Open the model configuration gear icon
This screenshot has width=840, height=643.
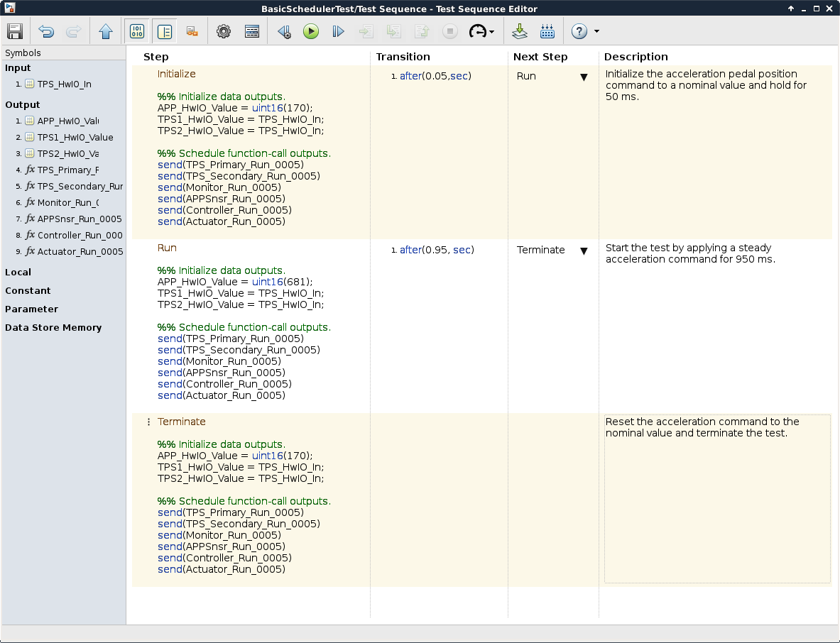coord(224,31)
